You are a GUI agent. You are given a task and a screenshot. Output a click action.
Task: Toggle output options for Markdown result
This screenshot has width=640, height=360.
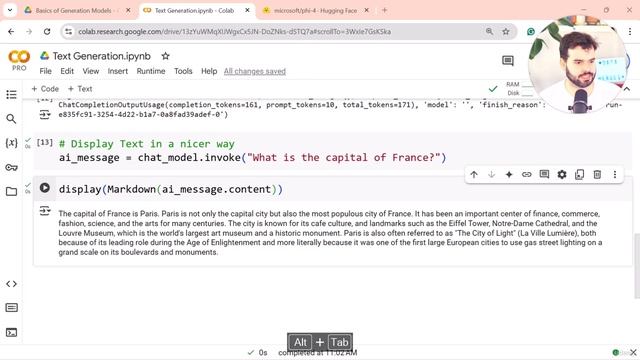tap(44, 211)
